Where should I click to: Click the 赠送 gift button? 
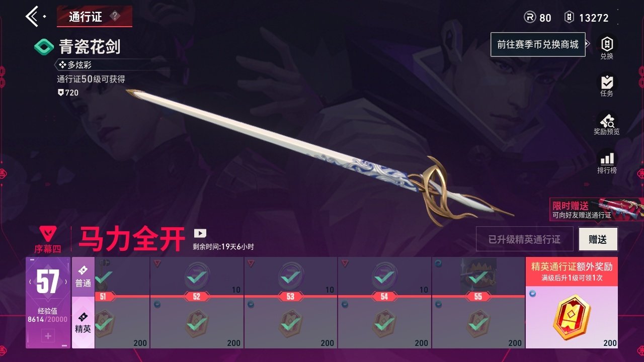pos(598,239)
